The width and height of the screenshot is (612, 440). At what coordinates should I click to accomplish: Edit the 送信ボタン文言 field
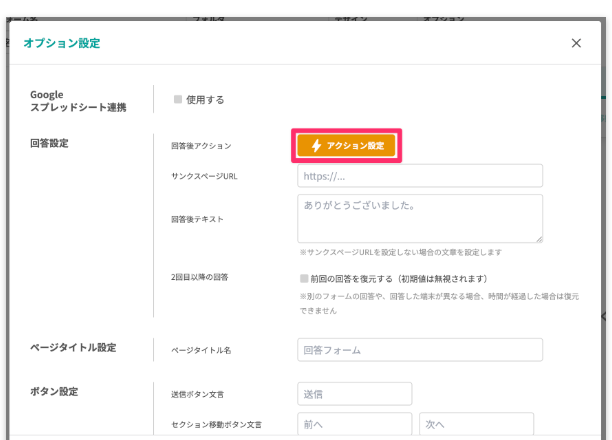354,394
